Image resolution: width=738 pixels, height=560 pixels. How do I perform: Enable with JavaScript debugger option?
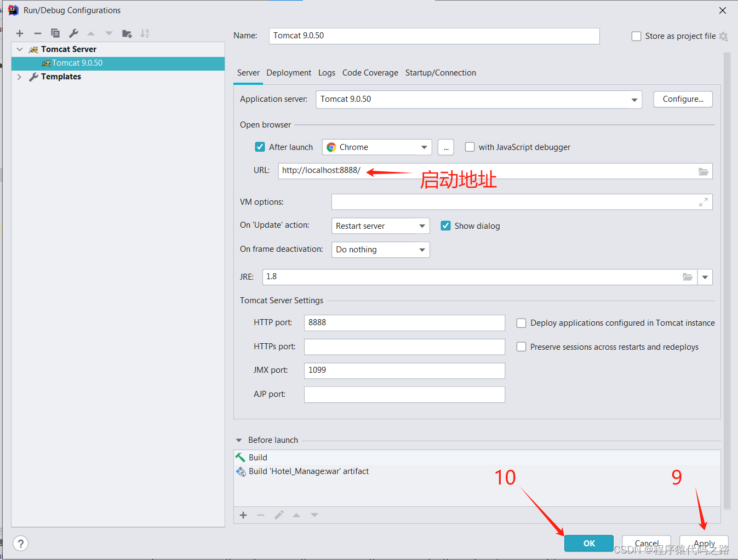pos(470,147)
